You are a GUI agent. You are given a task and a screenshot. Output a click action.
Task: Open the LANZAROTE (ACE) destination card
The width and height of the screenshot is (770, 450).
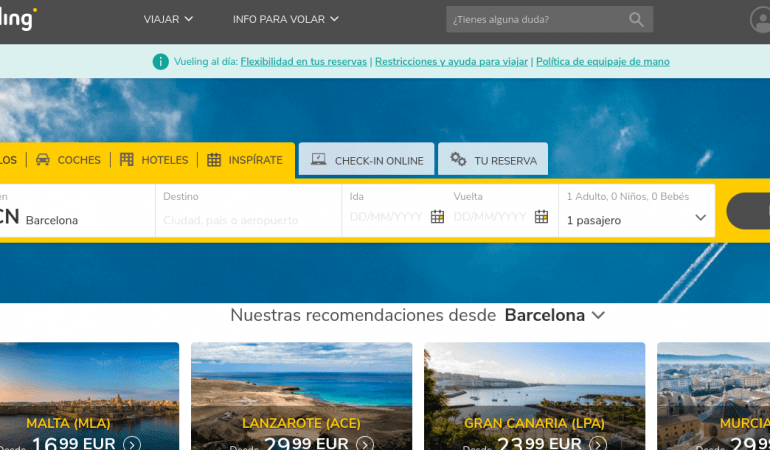tap(302, 396)
